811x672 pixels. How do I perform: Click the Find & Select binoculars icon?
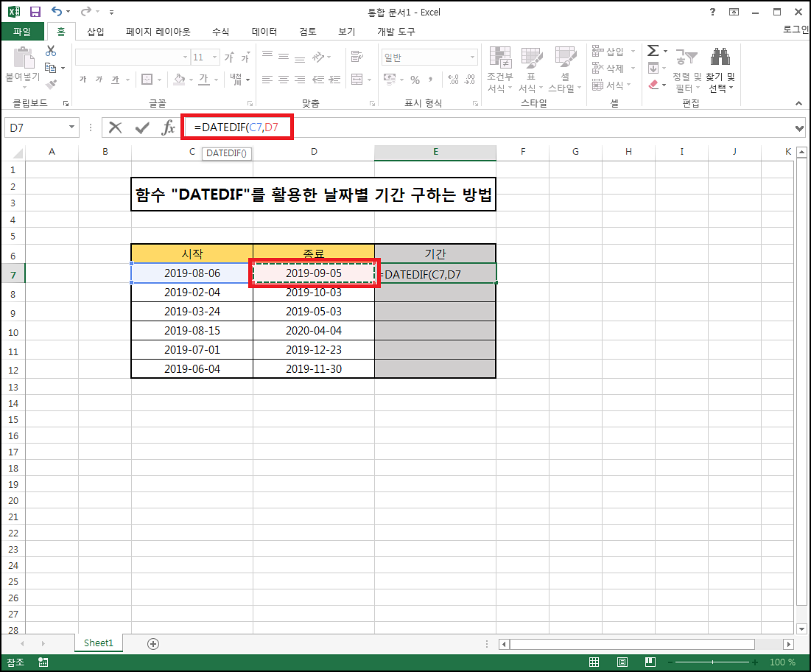pos(720,57)
